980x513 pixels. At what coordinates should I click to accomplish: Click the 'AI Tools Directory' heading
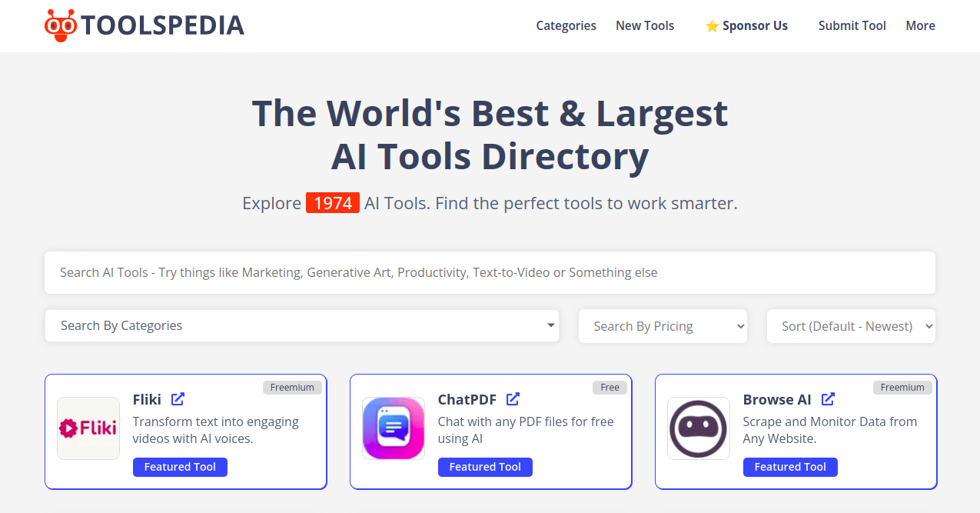[490, 156]
